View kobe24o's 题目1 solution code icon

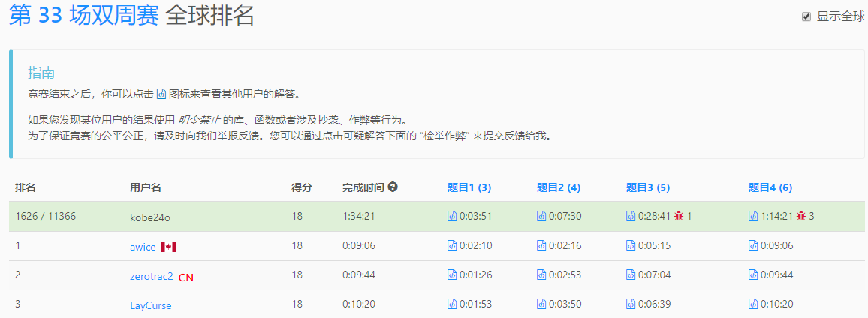tap(452, 216)
